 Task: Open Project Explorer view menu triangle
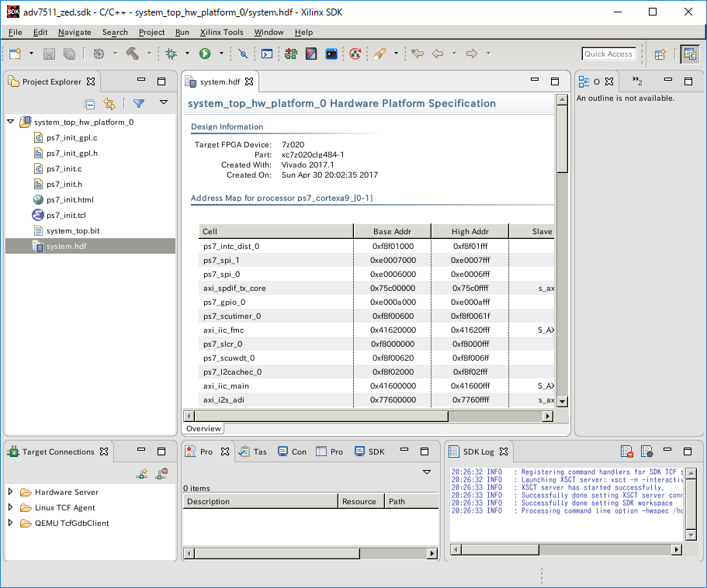tap(164, 102)
